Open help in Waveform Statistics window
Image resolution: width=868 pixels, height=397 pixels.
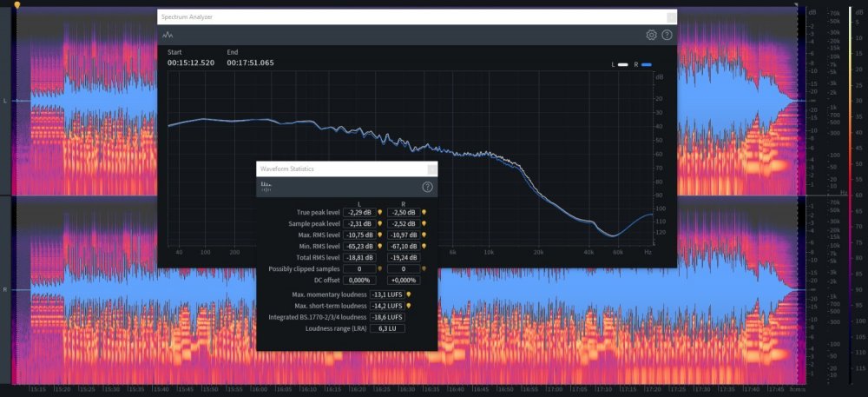[x=427, y=187]
